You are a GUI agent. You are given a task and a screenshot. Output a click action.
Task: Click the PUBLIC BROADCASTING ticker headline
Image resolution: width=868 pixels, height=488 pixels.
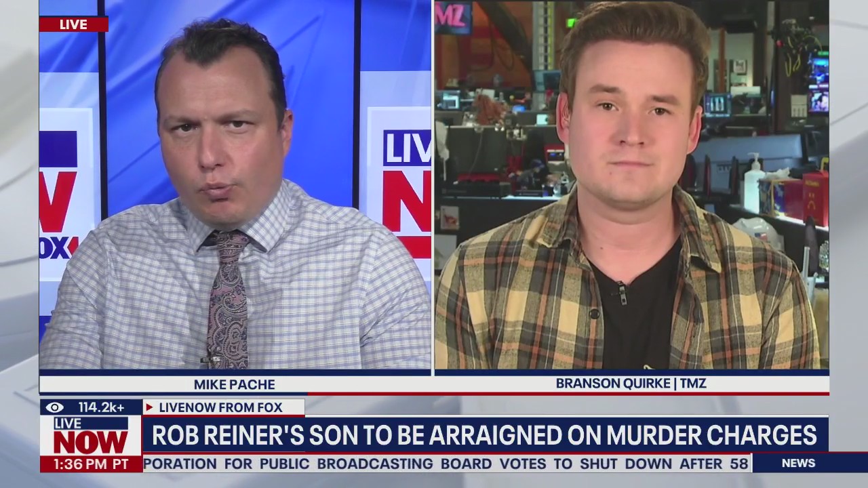pos(339,464)
